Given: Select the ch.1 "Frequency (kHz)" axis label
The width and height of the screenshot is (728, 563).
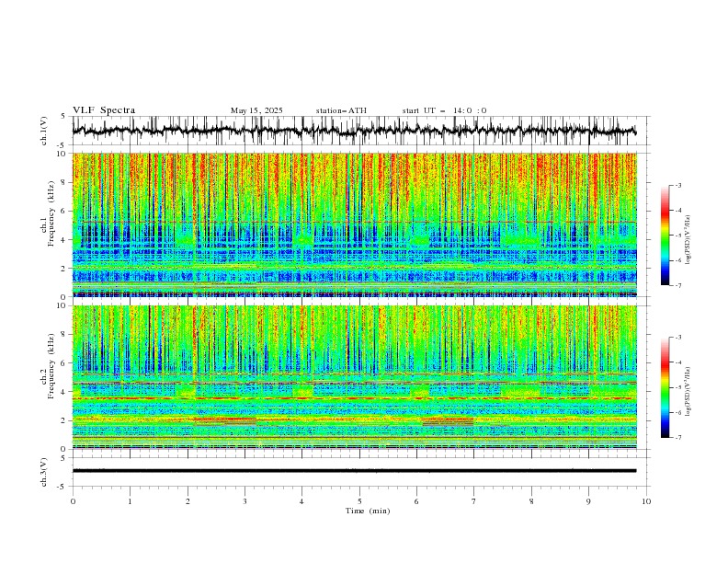Looking at the screenshot, I should pos(51,213).
